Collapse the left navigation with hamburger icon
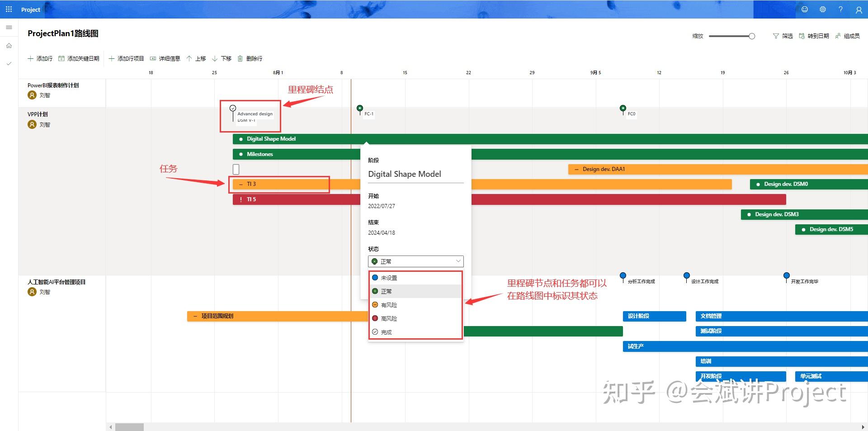The width and height of the screenshot is (868, 431). (9, 27)
